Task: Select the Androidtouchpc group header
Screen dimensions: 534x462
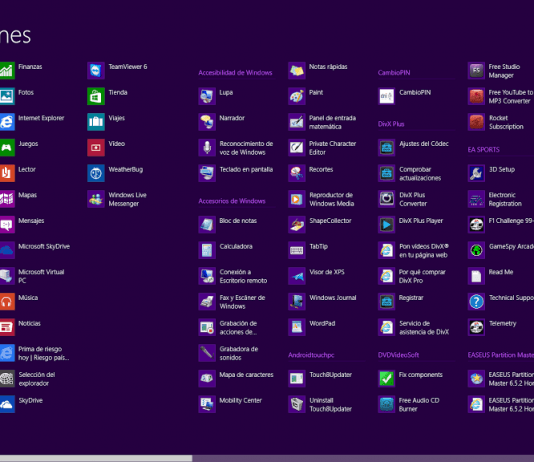Action: [311, 355]
